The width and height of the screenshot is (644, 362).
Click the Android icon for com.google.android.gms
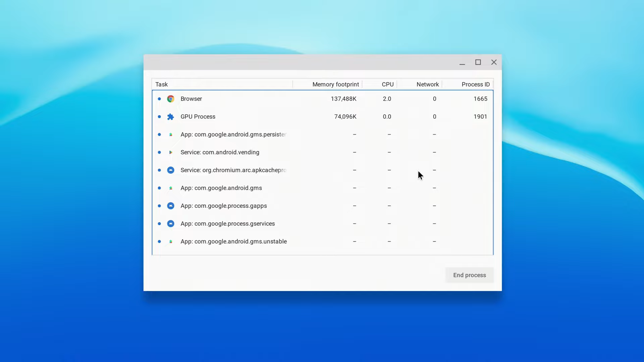(171, 188)
